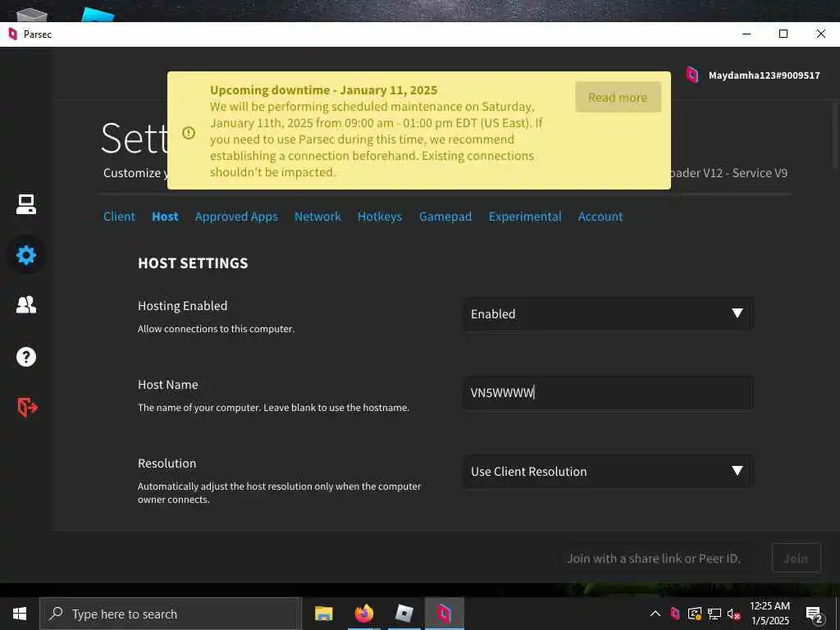Show hidden system tray icons

pyautogui.click(x=655, y=614)
